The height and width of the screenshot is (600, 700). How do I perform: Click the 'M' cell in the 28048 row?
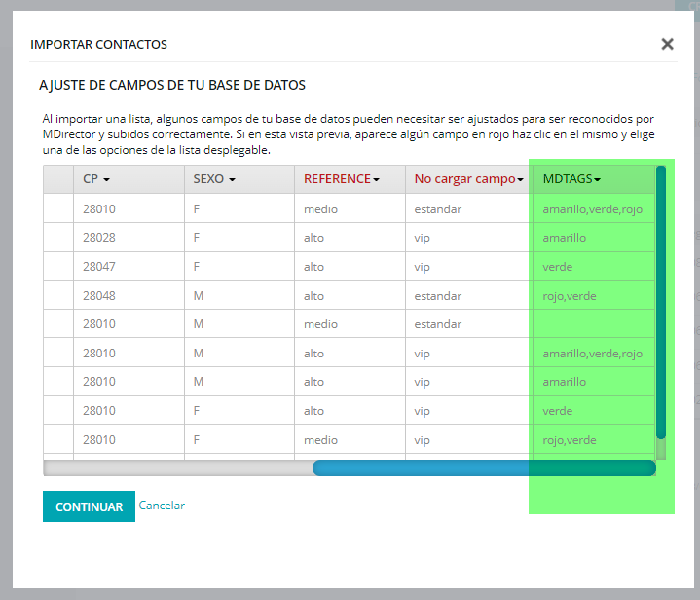[x=199, y=296]
